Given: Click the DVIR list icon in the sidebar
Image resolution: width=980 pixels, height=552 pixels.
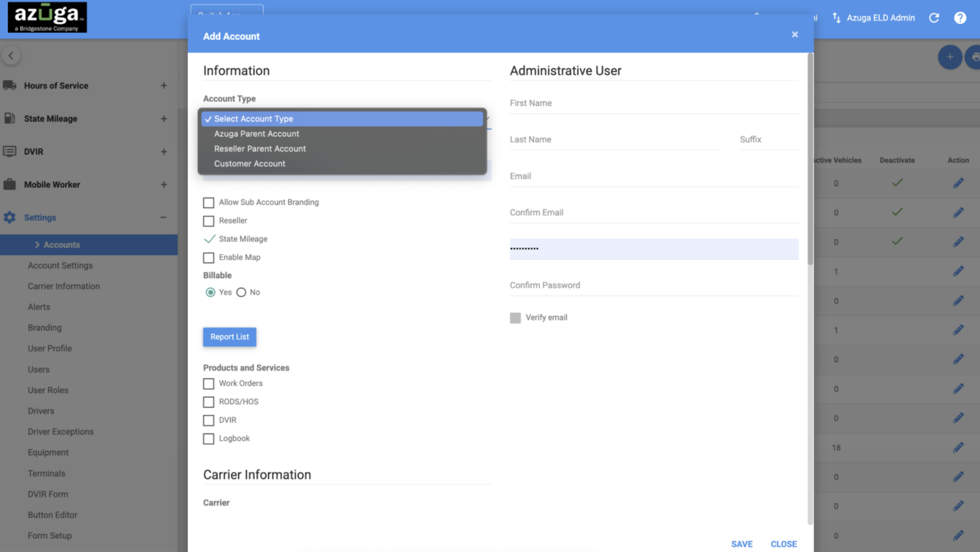Looking at the screenshot, I should [x=10, y=152].
